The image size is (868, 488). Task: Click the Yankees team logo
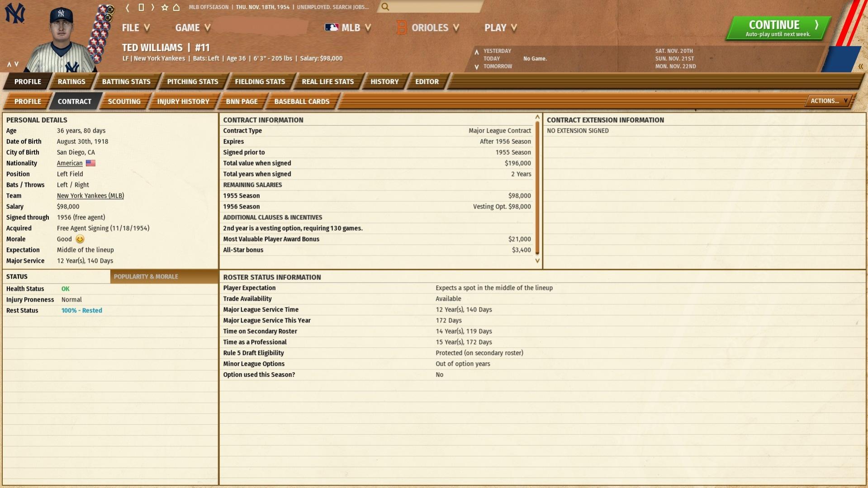click(x=15, y=13)
